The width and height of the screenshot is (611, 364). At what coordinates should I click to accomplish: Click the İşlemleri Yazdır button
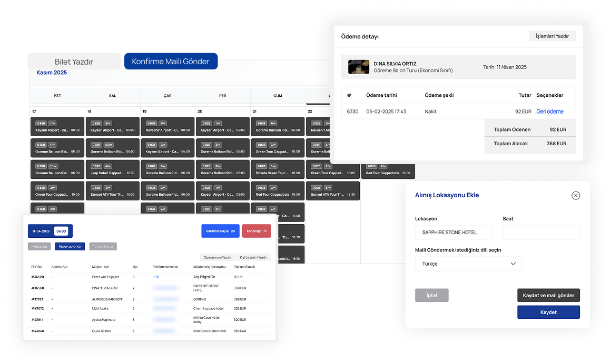coord(552,36)
